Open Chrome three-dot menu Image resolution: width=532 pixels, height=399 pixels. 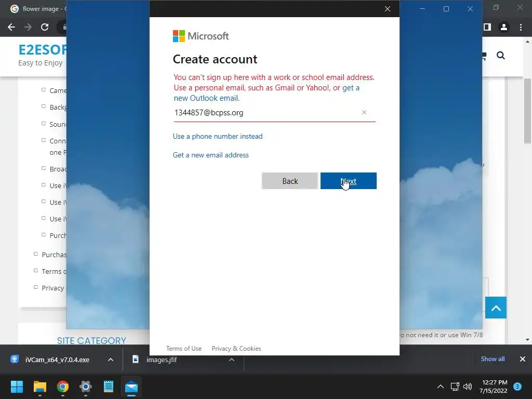(521, 27)
